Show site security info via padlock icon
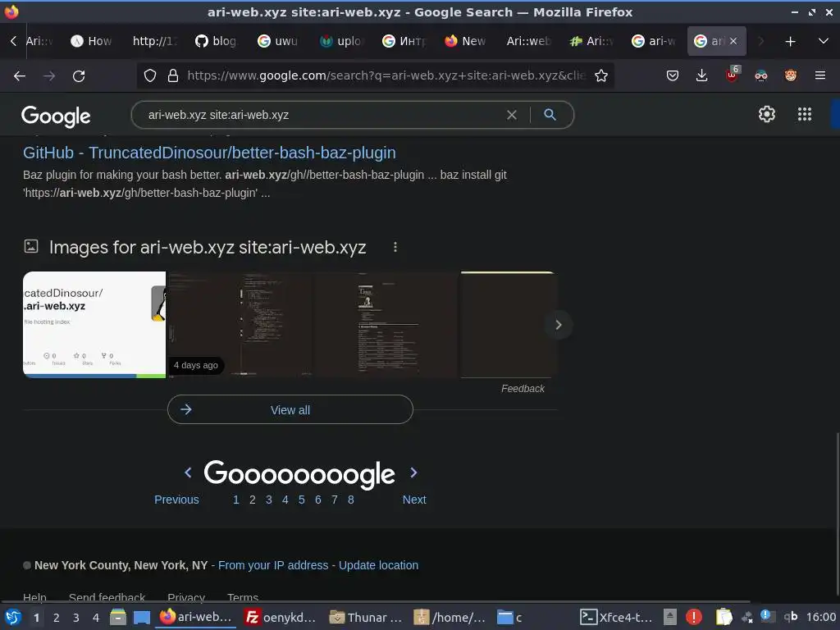 pyautogui.click(x=172, y=76)
